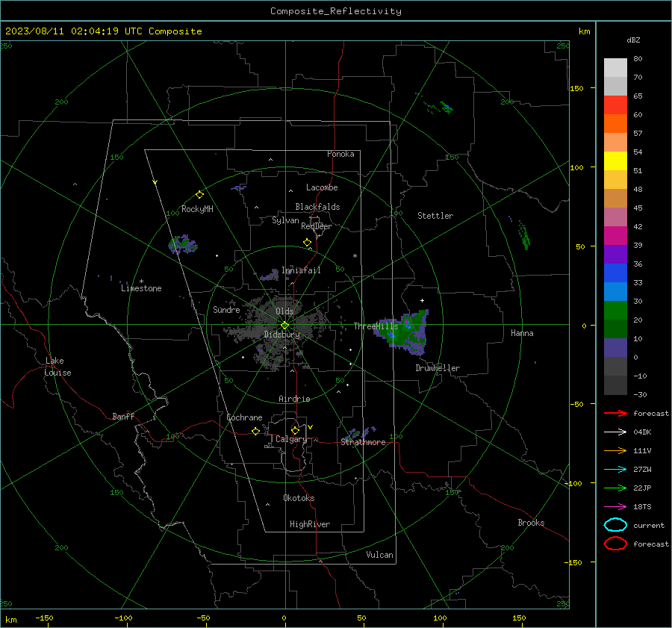Click the yellow diamond marker near RedDeer

click(x=308, y=243)
